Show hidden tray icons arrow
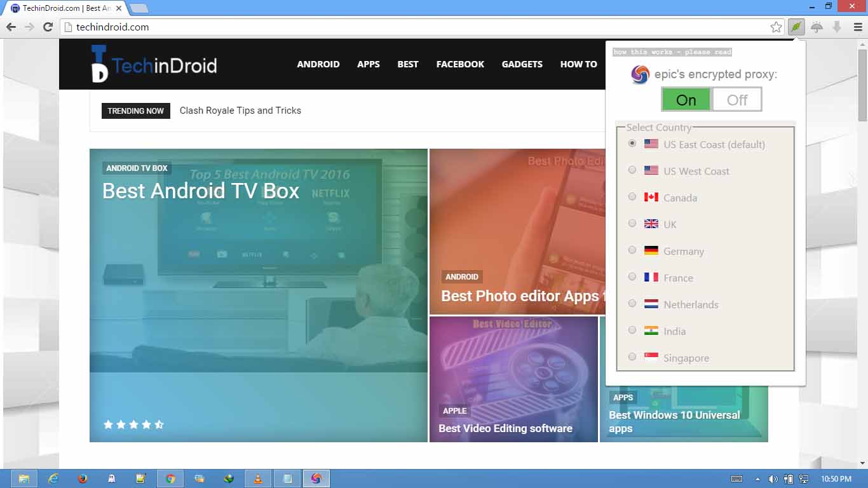Viewport: 868px width, 488px height. click(x=757, y=479)
